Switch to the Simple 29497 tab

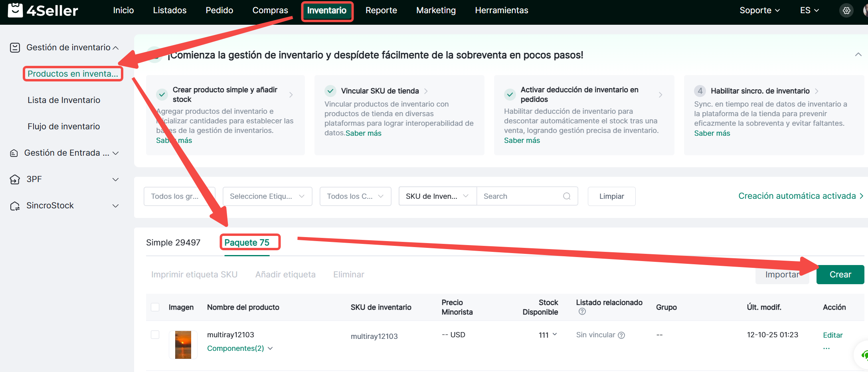173,243
